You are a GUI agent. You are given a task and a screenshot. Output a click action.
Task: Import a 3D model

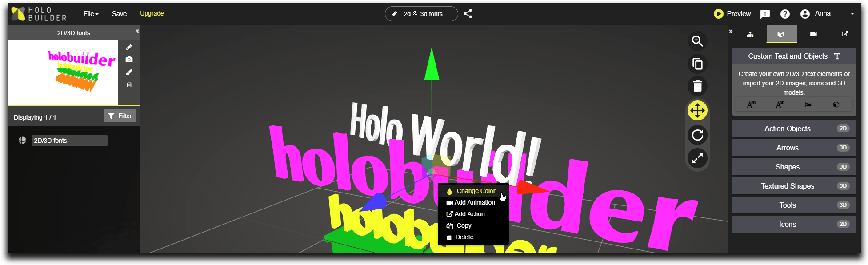[x=836, y=105]
